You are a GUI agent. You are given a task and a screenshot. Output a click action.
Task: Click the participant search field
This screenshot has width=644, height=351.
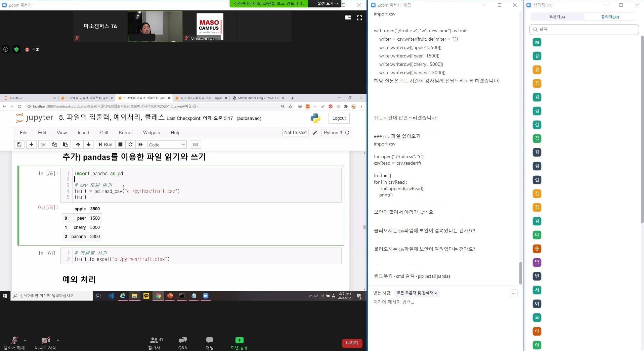tap(584, 29)
